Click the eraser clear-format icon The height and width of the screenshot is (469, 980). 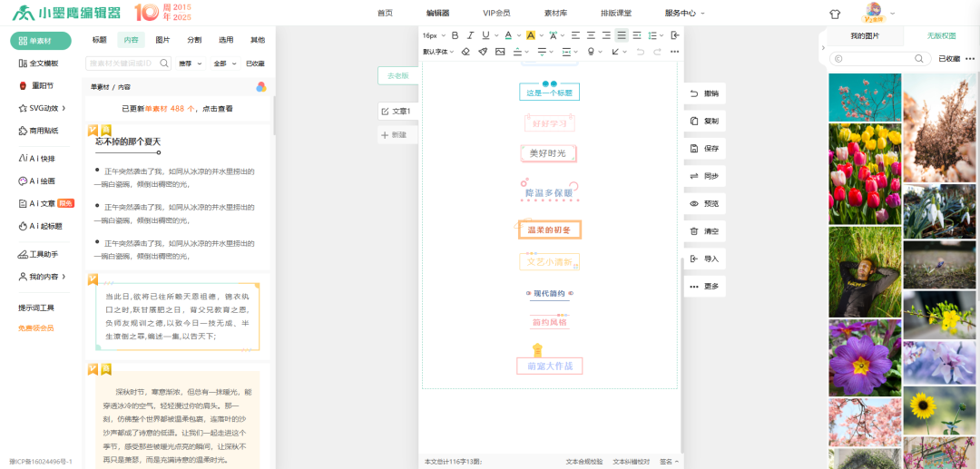[465, 52]
